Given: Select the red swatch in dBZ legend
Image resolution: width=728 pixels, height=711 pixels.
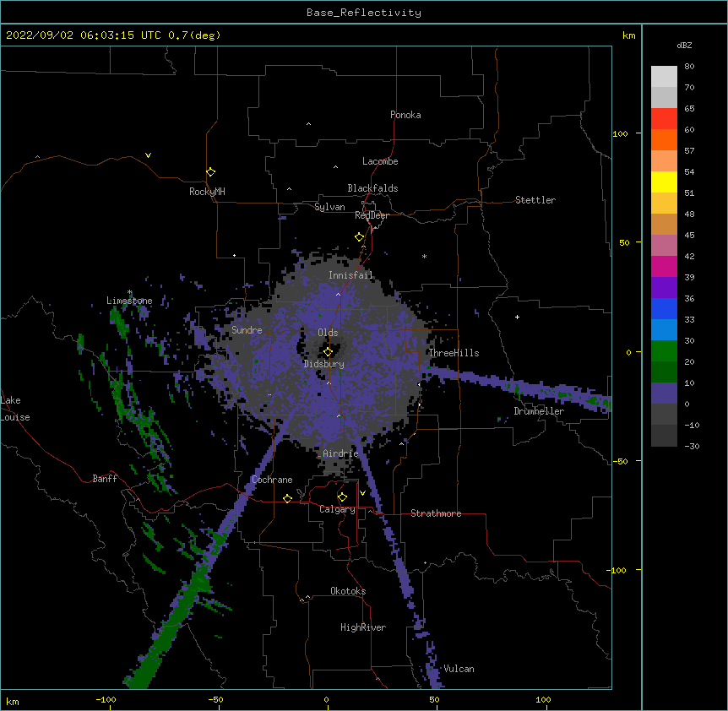Looking at the screenshot, I should pyautogui.click(x=664, y=118).
